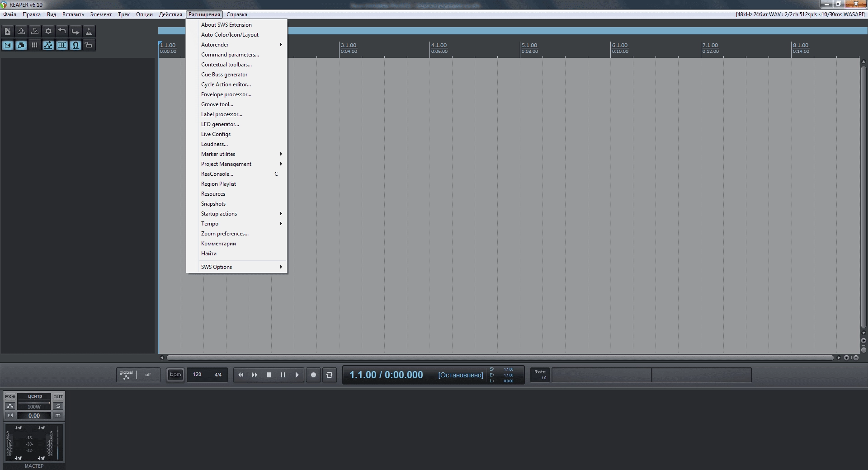Viewport: 868px width, 470px height.
Task: Click the bpm tap tempo button
Action: (x=175, y=375)
